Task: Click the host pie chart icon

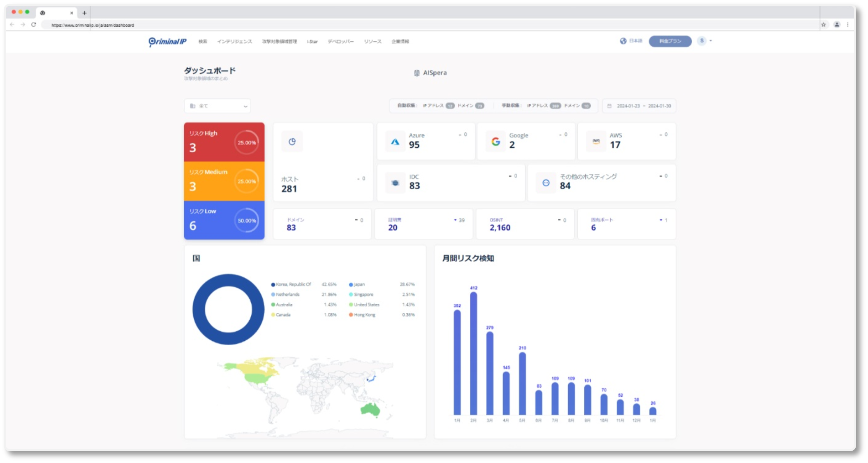Action: (x=292, y=142)
